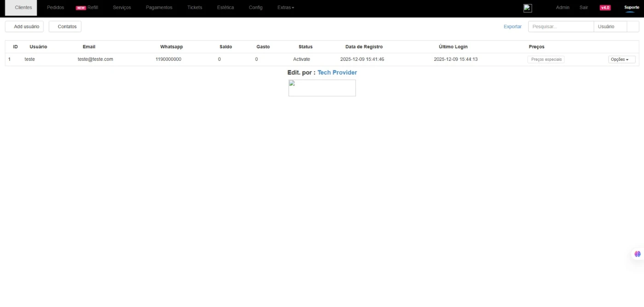Click the Exportar link
The height and width of the screenshot is (307, 644).
tap(512, 27)
